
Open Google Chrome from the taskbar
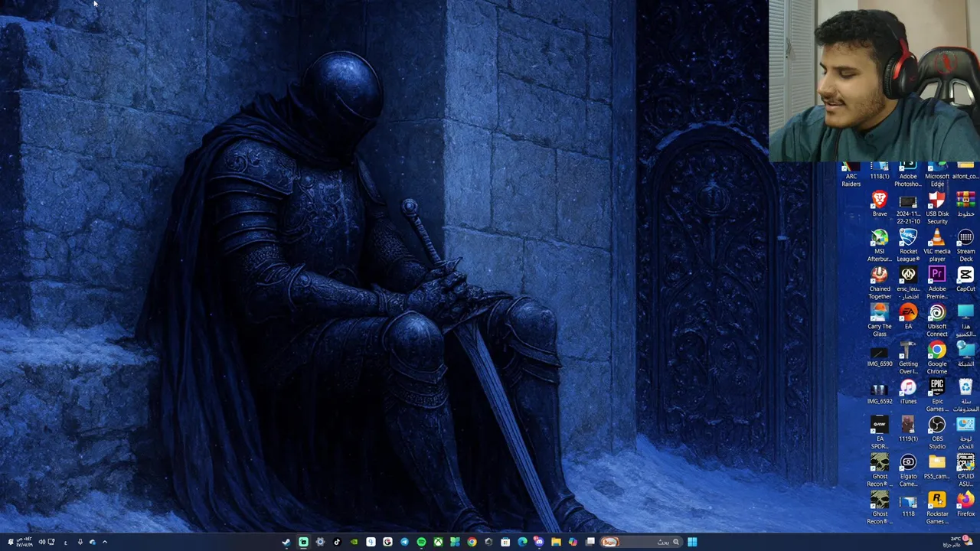coord(472,542)
